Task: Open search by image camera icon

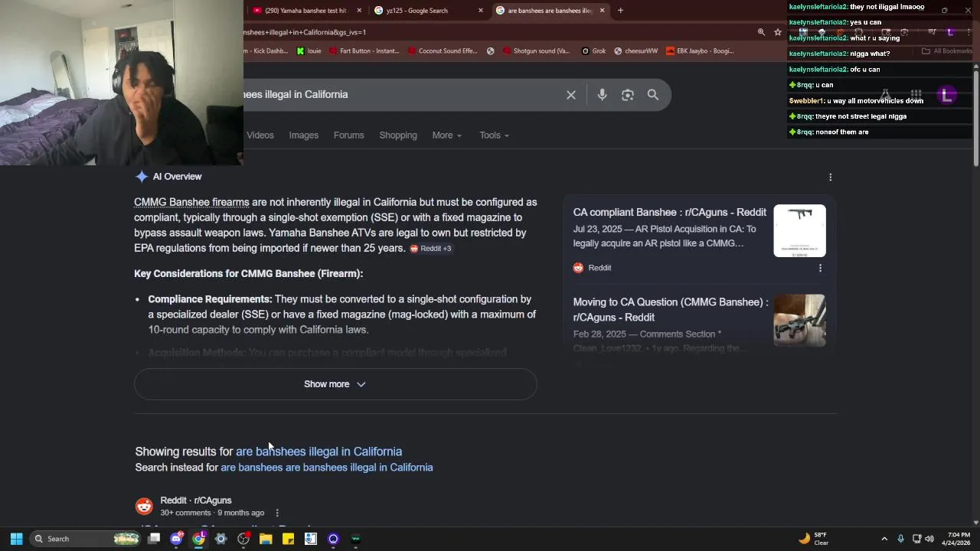Action: click(628, 95)
